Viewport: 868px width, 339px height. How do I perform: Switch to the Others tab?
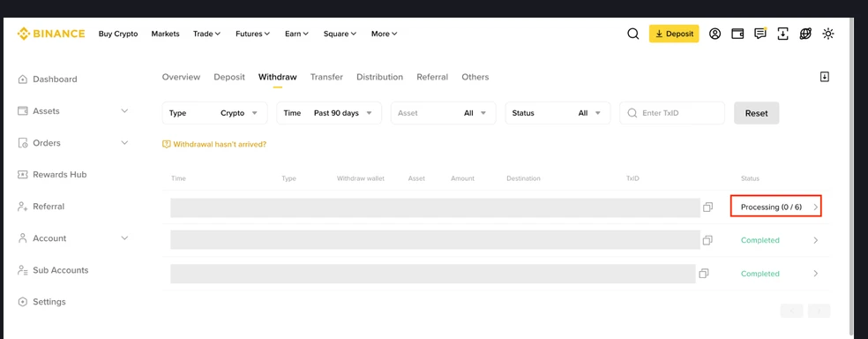tap(475, 77)
